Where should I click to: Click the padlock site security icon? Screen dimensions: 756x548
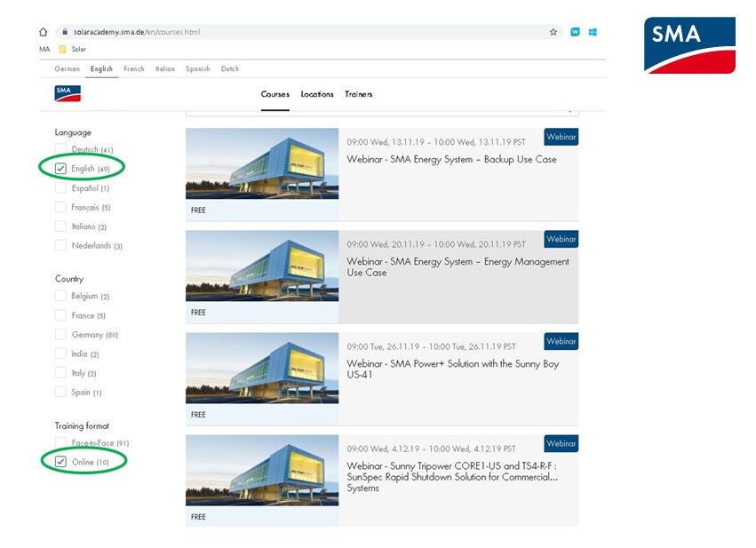(x=65, y=32)
